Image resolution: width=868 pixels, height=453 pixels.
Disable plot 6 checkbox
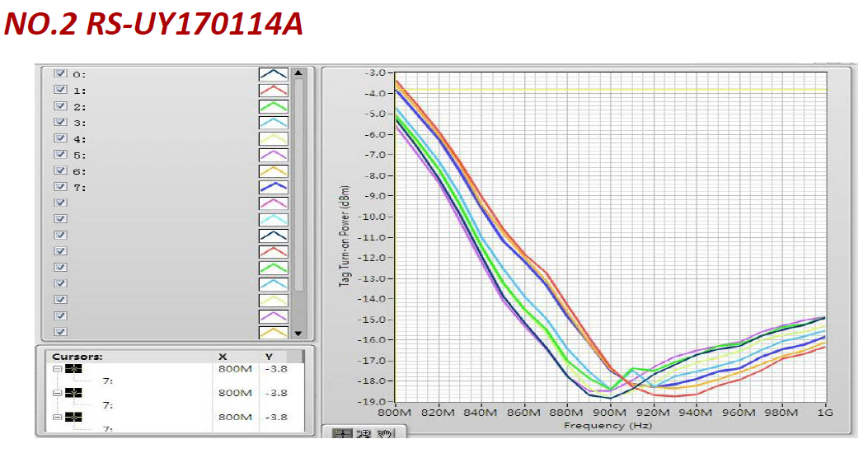coord(59,170)
